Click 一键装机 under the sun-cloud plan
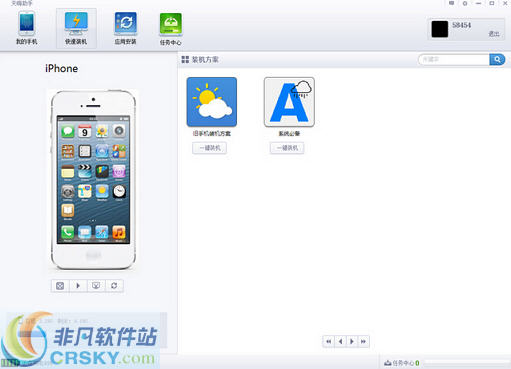Image resolution: width=511 pixels, height=369 pixels. [x=210, y=148]
